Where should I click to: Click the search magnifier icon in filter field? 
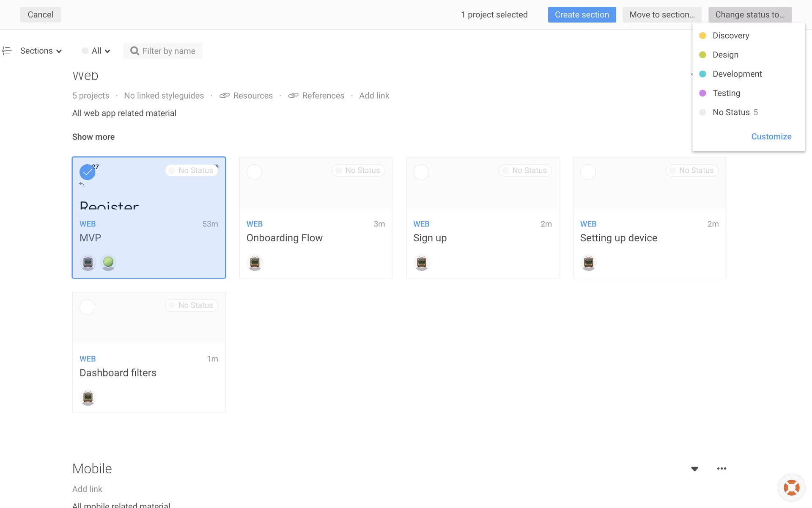pyautogui.click(x=134, y=51)
